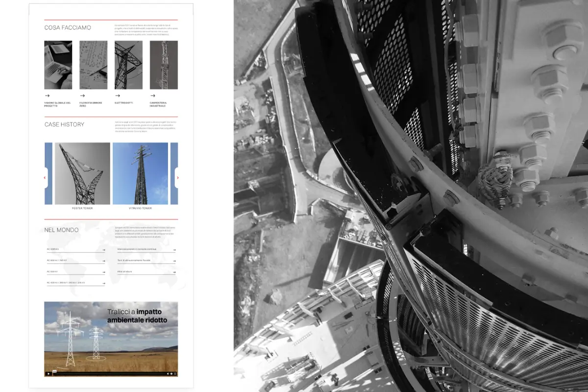The height and width of the screenshot is (392, 588).
Task: Mute the video with the volume icon
Action: [168, 374]
